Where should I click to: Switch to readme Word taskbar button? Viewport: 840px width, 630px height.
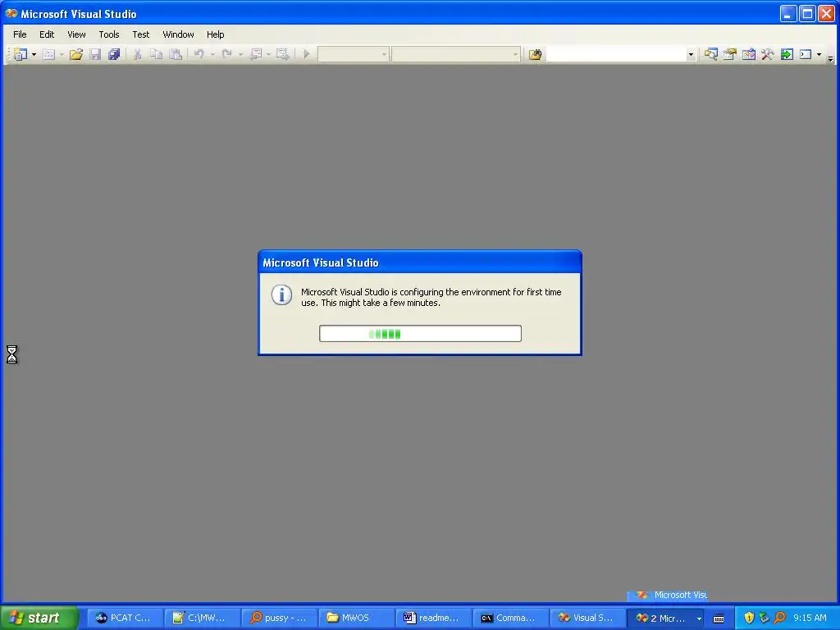point(433,618)
